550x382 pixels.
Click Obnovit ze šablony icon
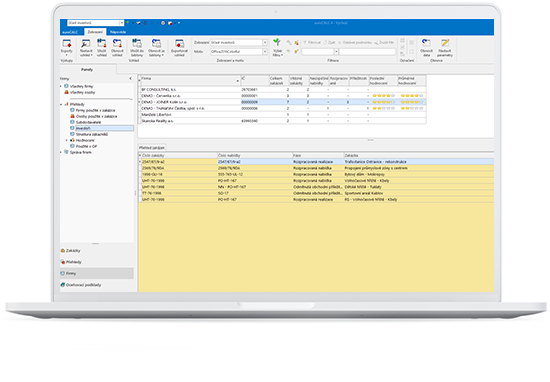tap(156, 43)
